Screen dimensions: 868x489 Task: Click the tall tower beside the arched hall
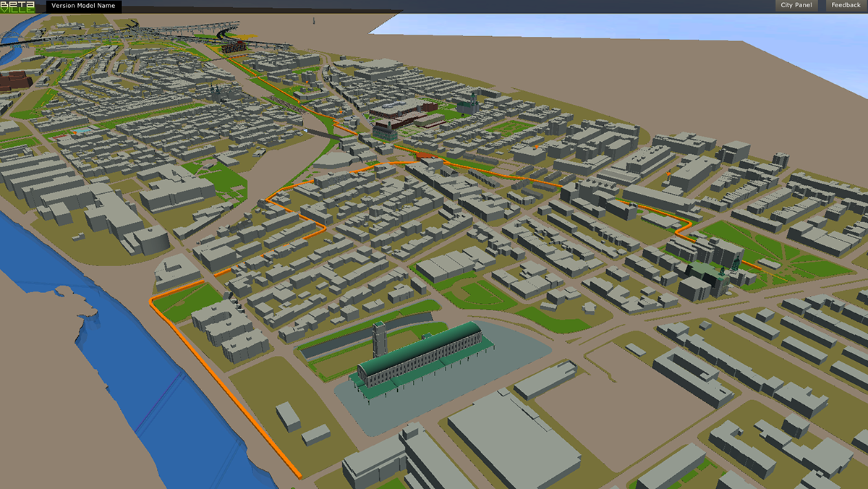[380, 341]
